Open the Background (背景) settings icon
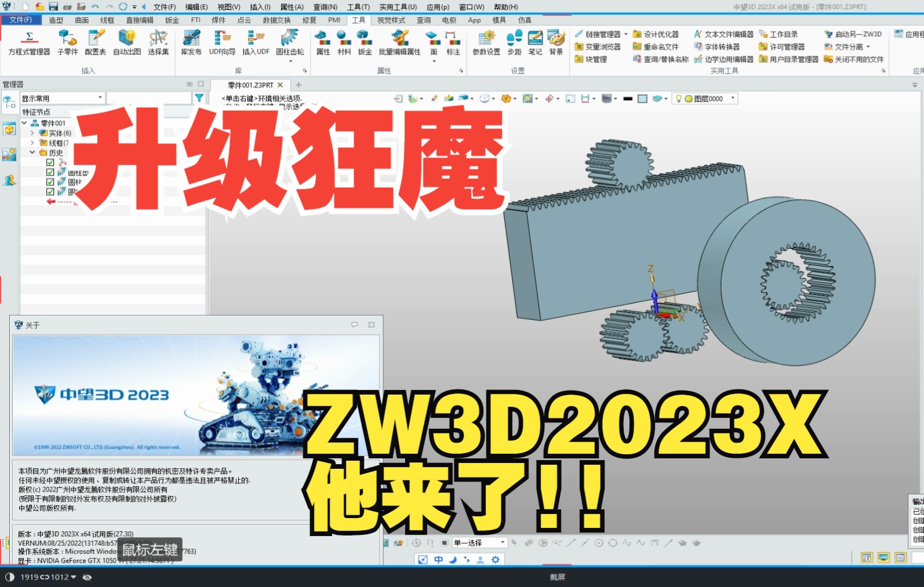This screenshot has height=587, width=924. [556, 43]
